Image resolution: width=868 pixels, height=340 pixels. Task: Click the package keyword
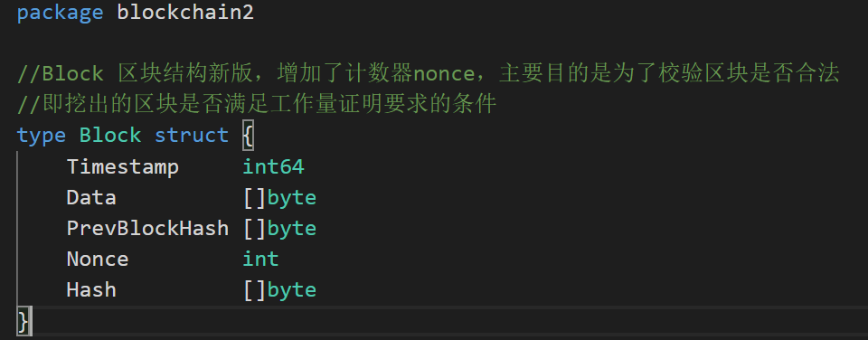60,12
